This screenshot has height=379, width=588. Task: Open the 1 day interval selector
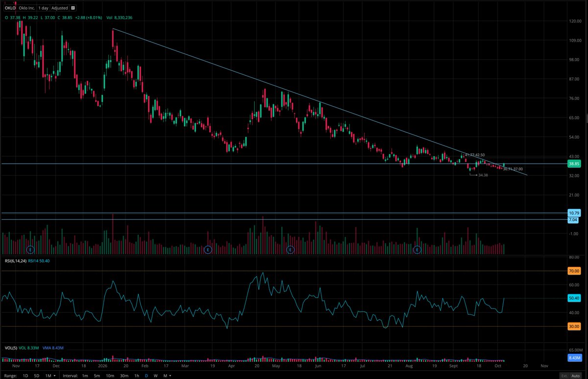coord(43,8)
